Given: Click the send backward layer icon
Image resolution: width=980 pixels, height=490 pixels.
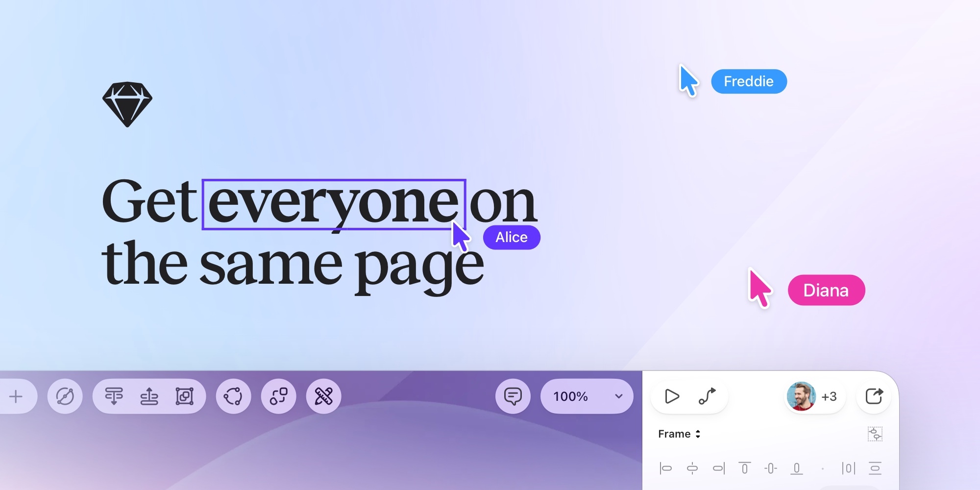Looking at the screenshot, I should pos(114,396).
